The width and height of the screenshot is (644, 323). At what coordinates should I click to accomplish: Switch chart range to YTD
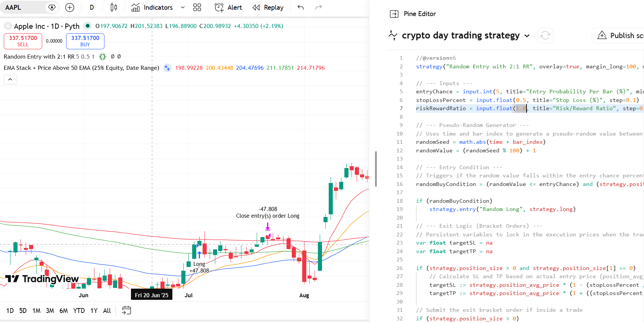(x=79, y=311)
